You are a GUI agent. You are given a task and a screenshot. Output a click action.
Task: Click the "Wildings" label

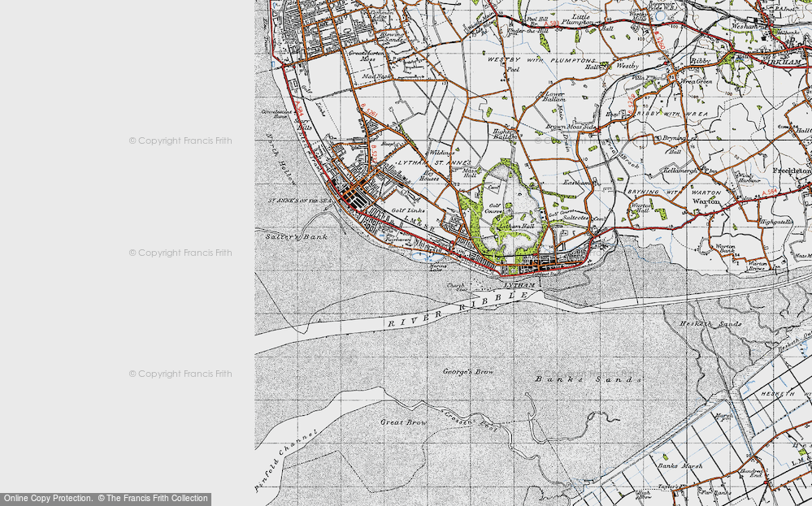[441, 153]
